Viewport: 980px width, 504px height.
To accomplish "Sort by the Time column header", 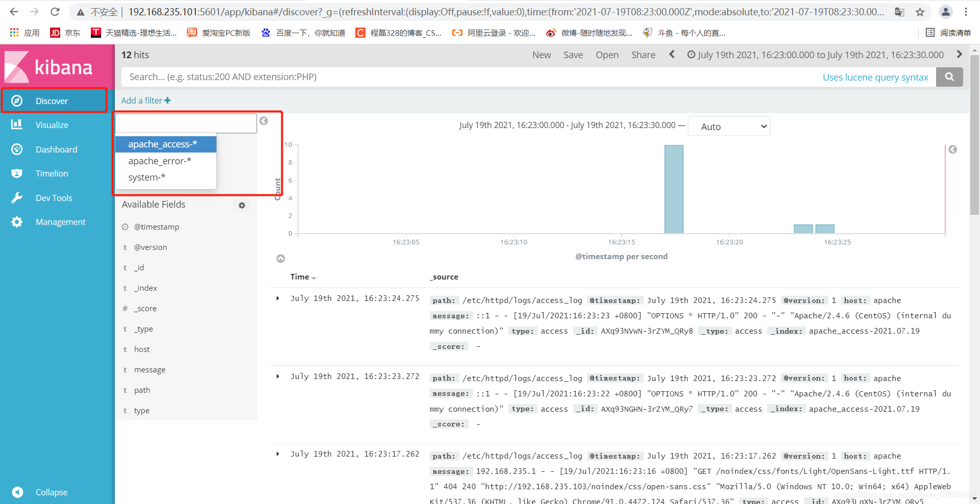I will coord(303,277).
